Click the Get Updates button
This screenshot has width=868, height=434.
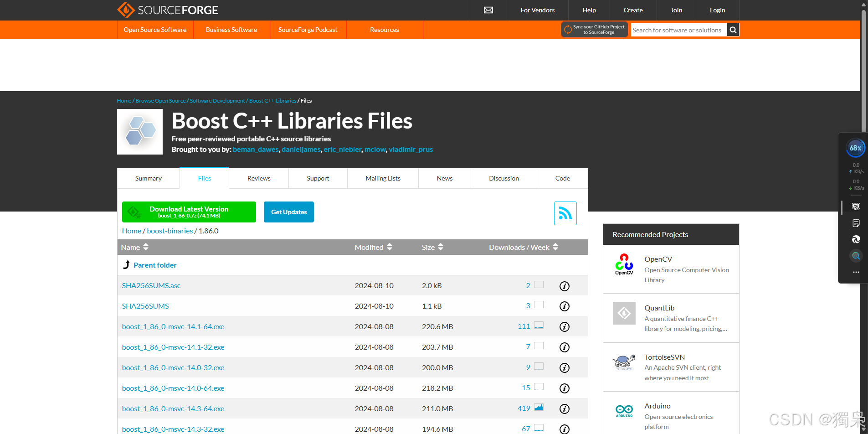(289, 212)
